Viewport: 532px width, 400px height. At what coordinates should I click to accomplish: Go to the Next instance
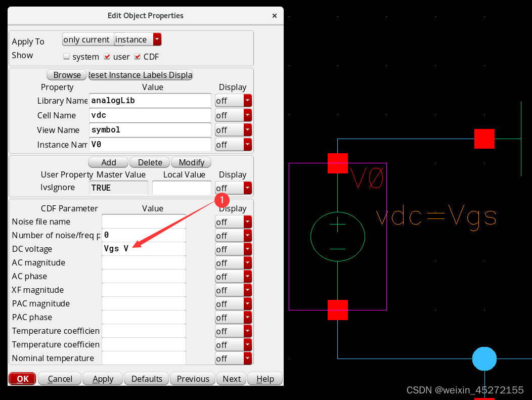point(231,378)
